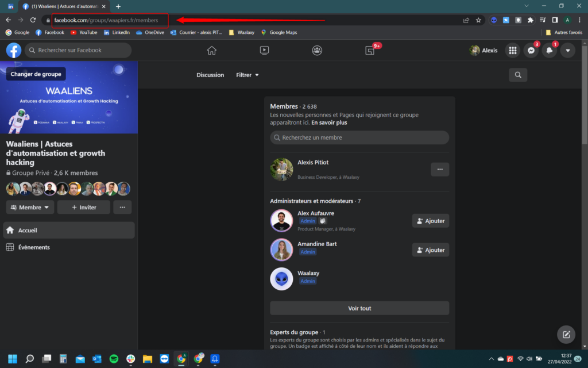The image size is (588, 368).
Task: Open the account caret menu
Action: click(567, 51)
